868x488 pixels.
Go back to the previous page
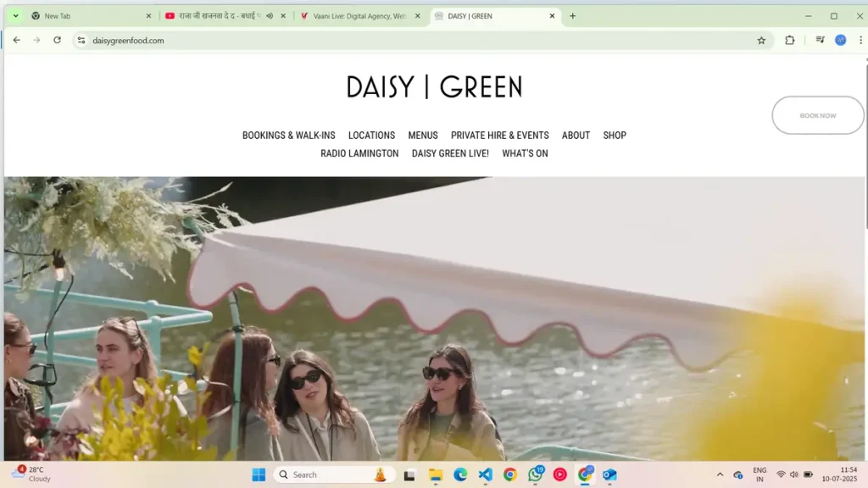[17, 40]
